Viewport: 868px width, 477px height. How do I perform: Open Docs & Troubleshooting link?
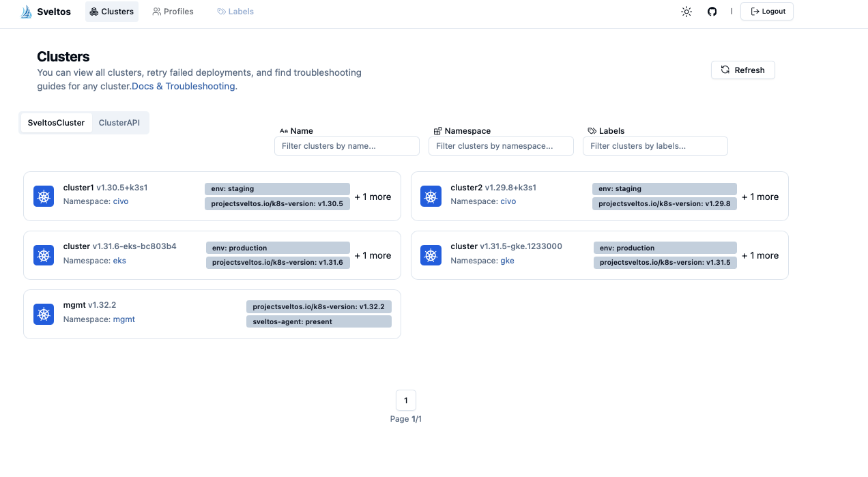[184, 87]
